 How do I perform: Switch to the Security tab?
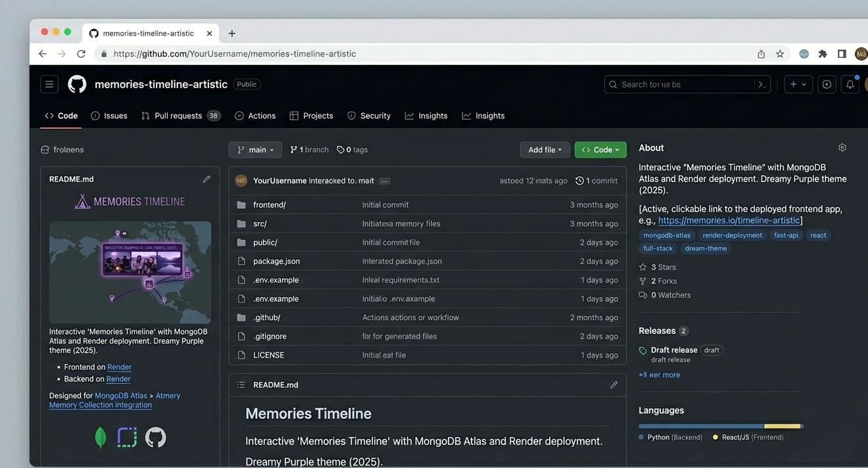(x=369, y=116)
